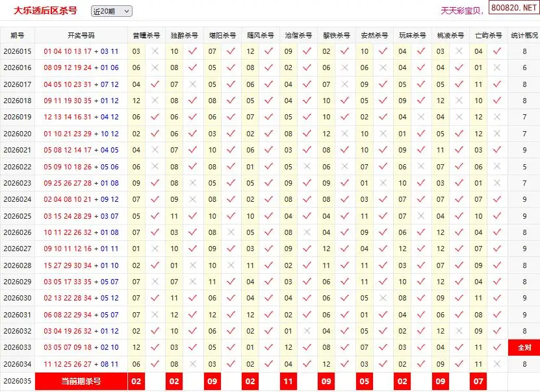Click gray X for 堪阳杀号 in row 2026026
The image size is (540, 392).
(231, 232)
